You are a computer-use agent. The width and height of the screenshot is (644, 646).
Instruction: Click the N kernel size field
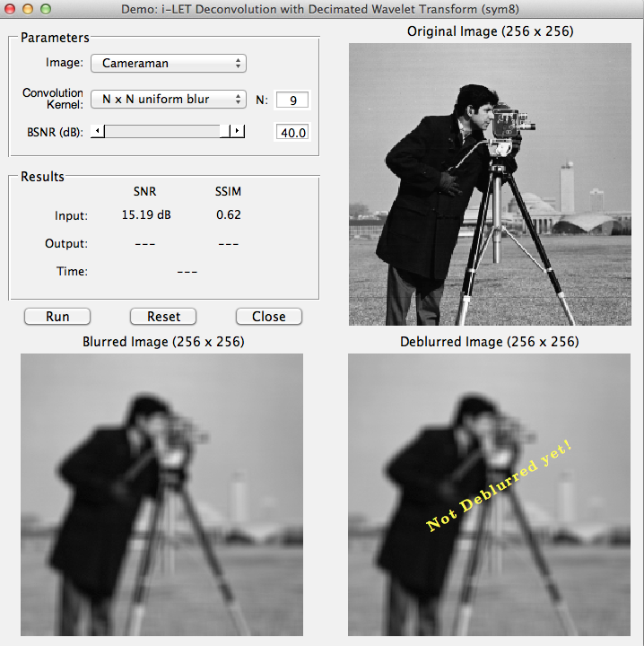tap(292, 100)
